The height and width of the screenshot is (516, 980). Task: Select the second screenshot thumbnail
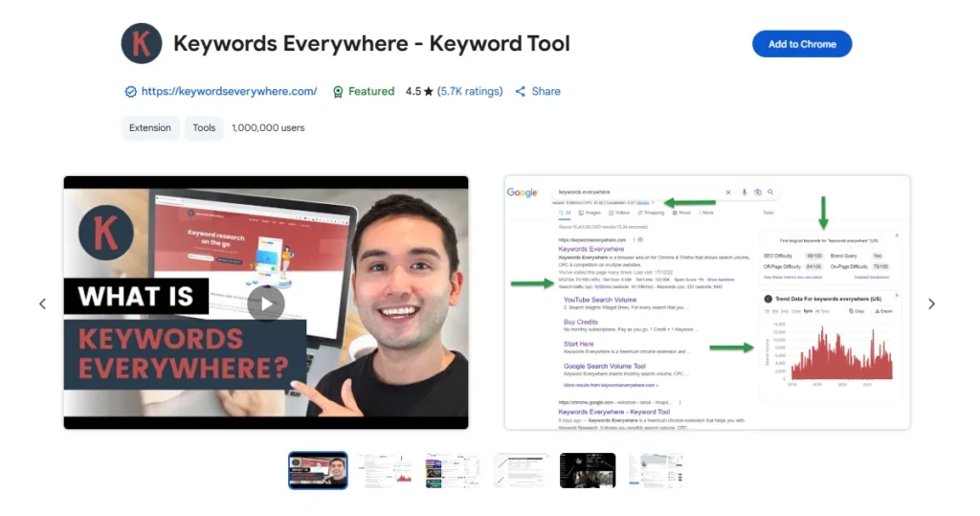386,470
